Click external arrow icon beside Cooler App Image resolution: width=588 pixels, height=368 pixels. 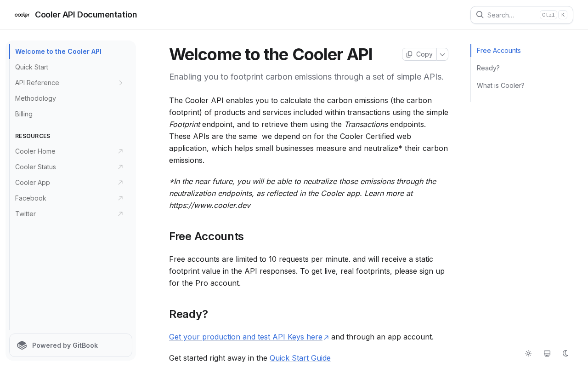120,183
